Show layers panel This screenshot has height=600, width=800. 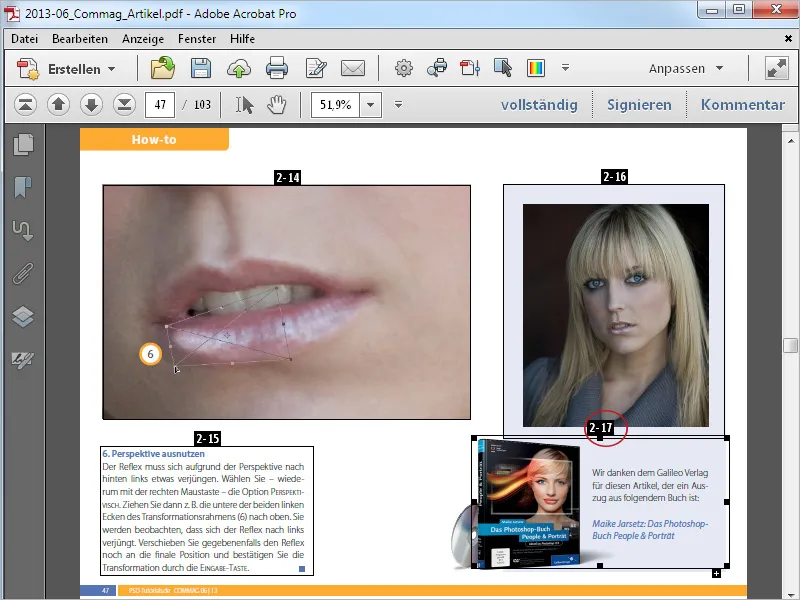(23, 316)
